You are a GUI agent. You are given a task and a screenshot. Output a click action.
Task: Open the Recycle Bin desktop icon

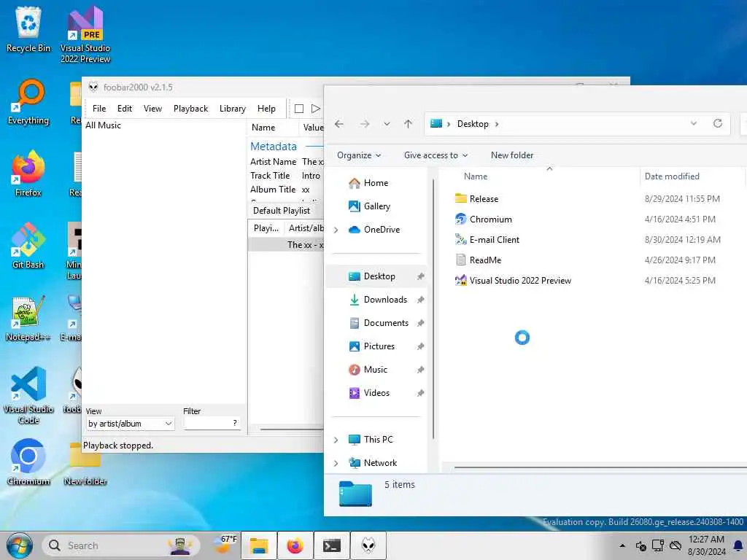coord(28,29)
